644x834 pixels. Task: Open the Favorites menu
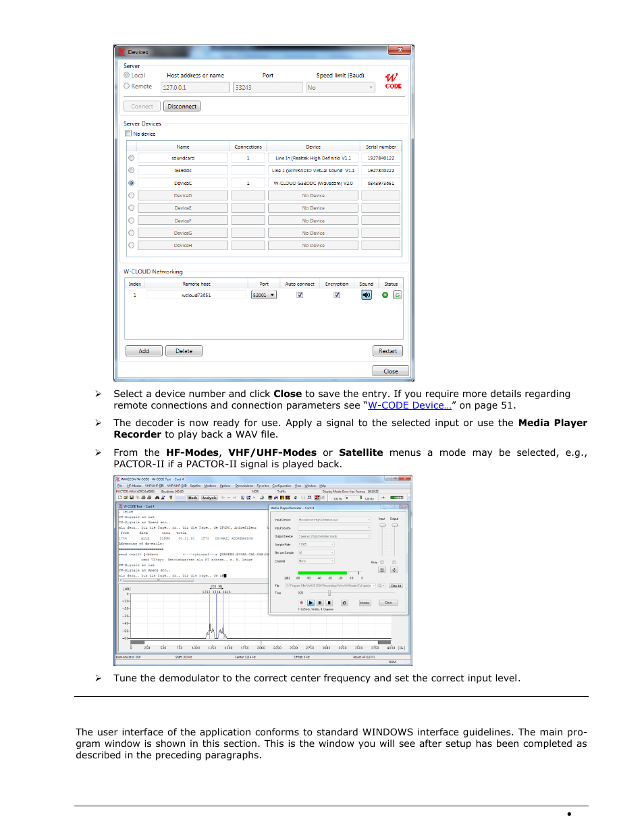pos(263,486)
